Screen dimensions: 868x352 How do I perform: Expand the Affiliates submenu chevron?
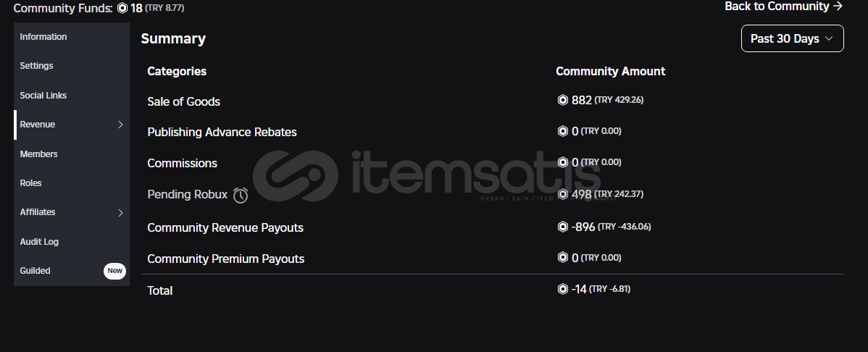click(x=120, y=212)
